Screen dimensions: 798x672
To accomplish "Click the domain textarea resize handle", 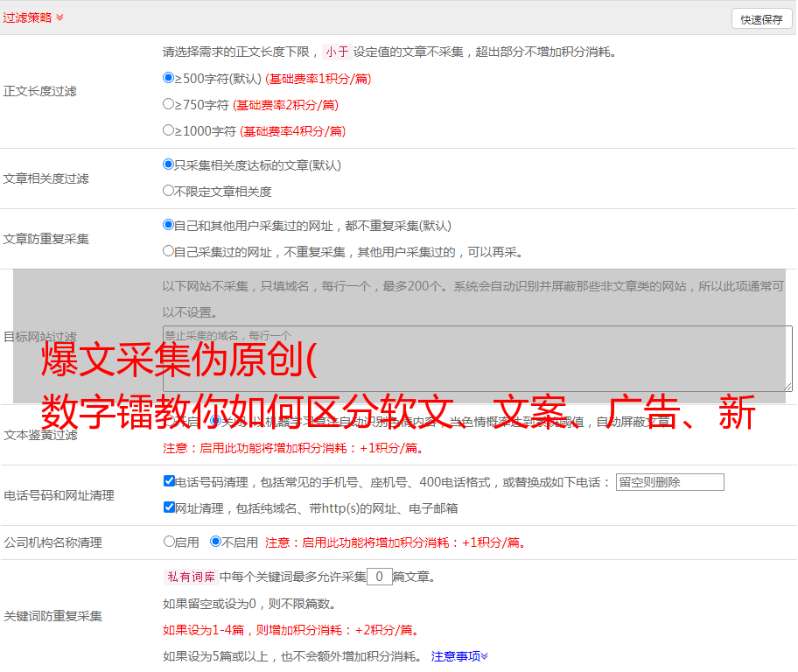I will point(787,387).
